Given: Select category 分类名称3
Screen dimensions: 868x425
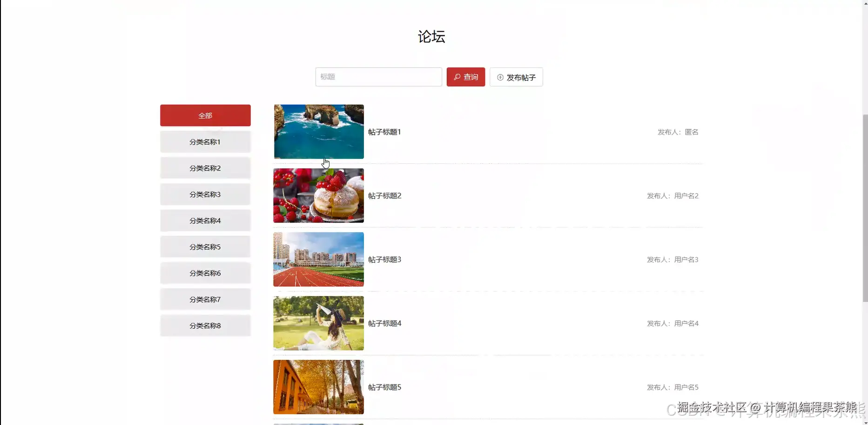Looking at the screenshot, I should coord(205,194).
